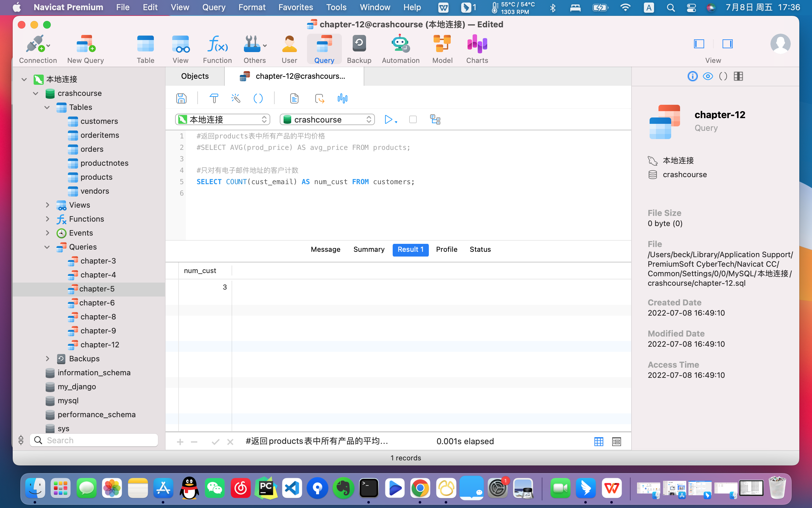This screenshot has width=812, height=508.
Task: Open the Favorites menu
Action: [x=296, y=7]
